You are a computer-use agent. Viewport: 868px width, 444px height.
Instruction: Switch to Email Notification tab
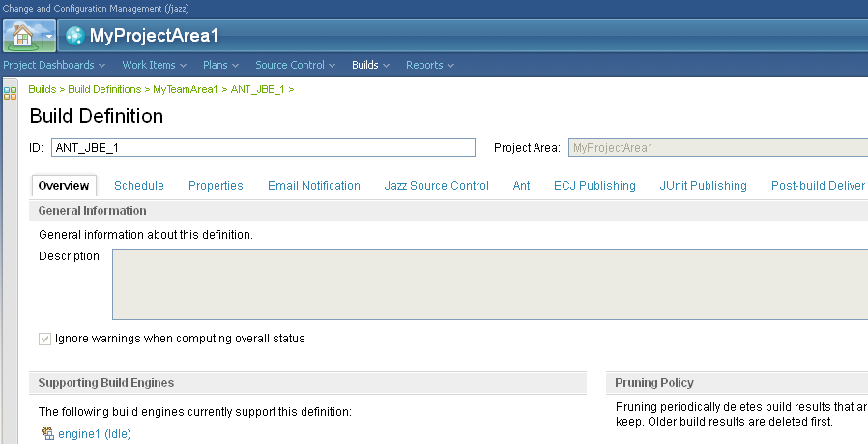point(314,186)
